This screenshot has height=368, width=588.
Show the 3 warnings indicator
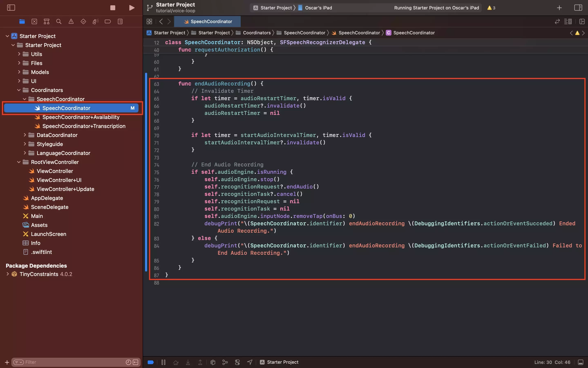point(491,8)
